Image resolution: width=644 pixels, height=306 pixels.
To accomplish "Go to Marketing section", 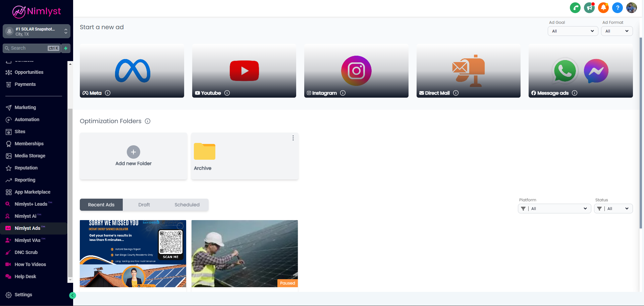I will 34,107.
